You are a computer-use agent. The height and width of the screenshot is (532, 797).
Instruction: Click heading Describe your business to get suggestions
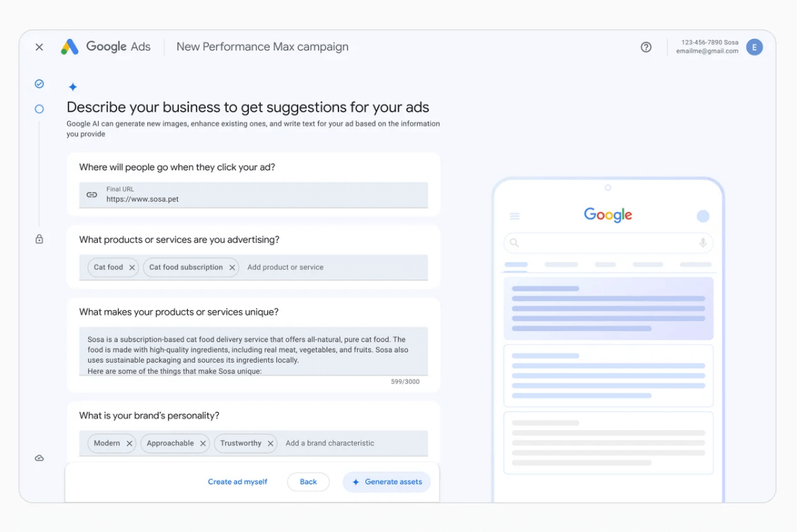(247, 107)
